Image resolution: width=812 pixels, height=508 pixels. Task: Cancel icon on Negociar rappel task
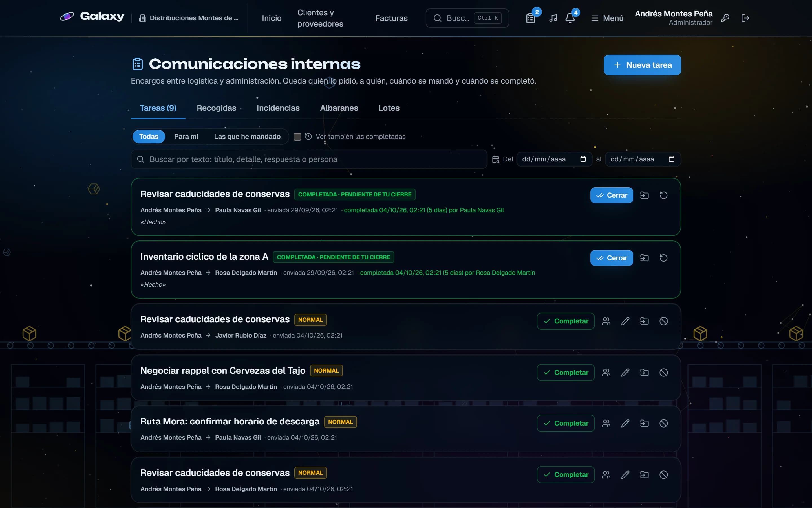point(663,373)
